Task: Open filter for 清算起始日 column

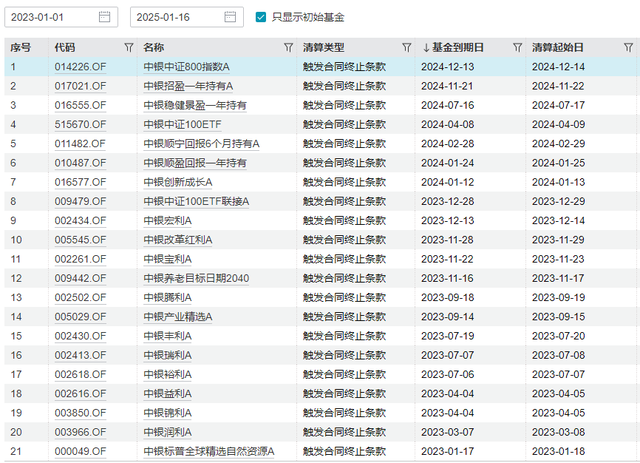Action: point(629,48)
